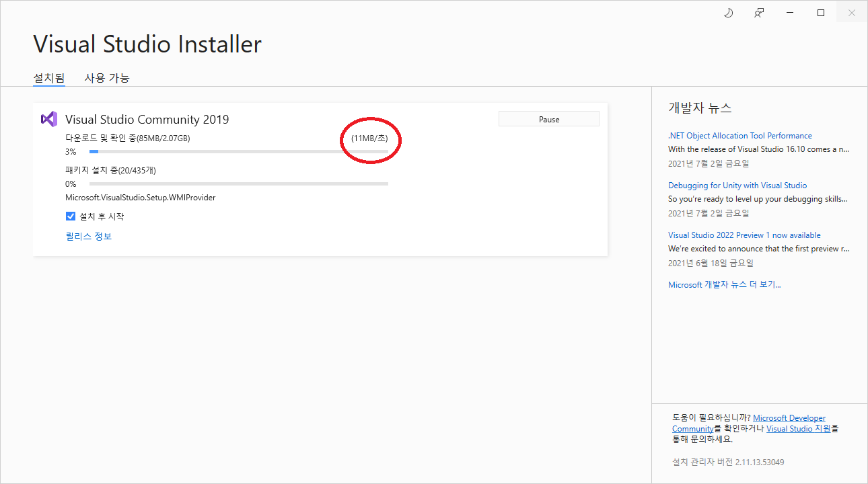Viewport: 868px width, 484px height.
Task: Click the (11MB/초) download speed text
Action: coord(369,138)
